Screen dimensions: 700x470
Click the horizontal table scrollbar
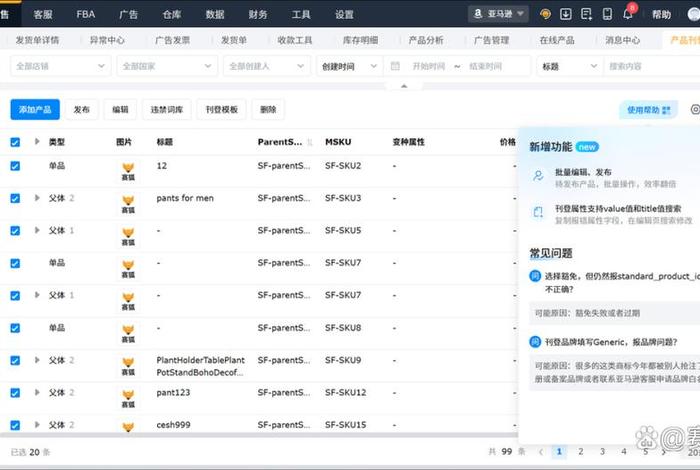[259, 435]
